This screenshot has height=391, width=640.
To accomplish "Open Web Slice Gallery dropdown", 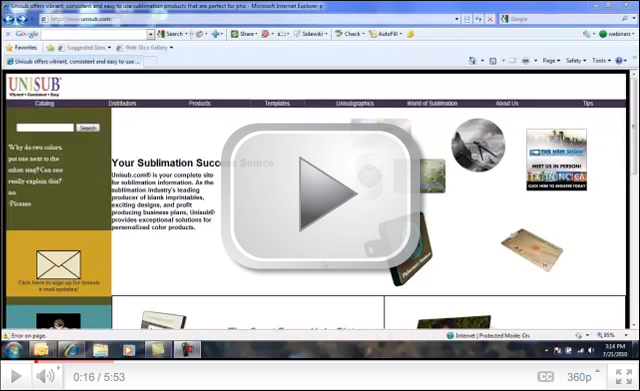I will point(144,48).
